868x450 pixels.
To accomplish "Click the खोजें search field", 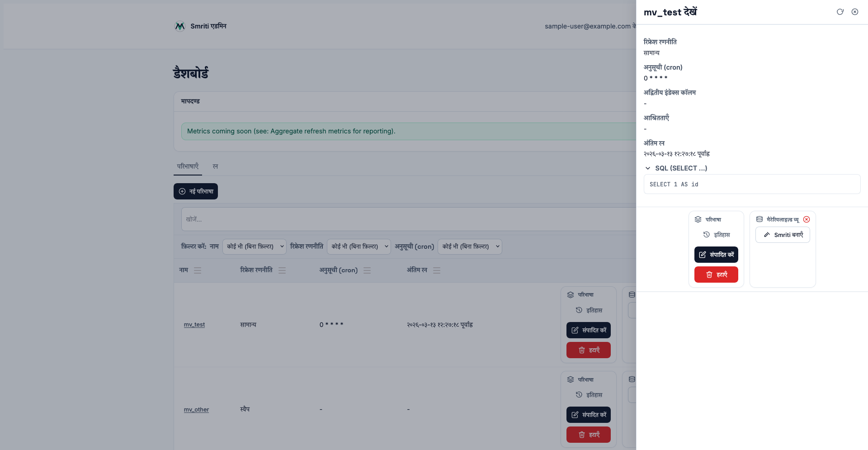I will [x=407, y=219].
